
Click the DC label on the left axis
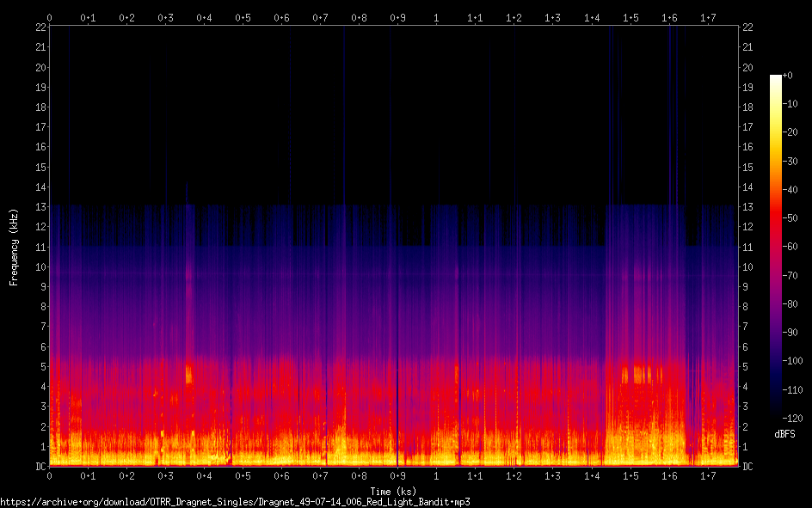pyautogui.click(x=38, y=467)
